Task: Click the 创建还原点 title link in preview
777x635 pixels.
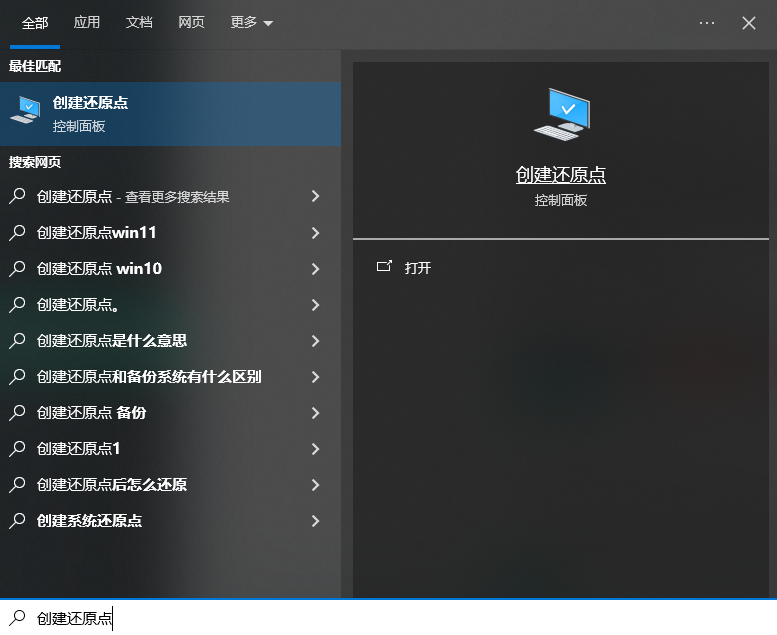Action: [560, 175]
